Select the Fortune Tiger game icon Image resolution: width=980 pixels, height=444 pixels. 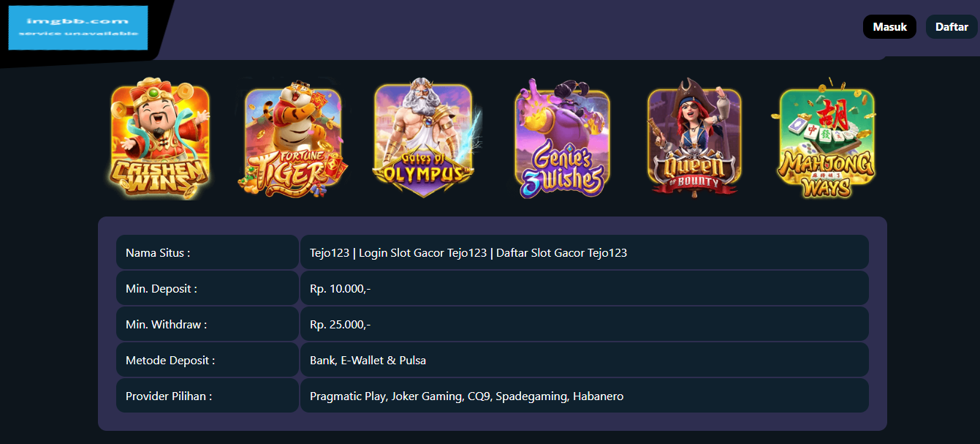[x=292, y=139]
